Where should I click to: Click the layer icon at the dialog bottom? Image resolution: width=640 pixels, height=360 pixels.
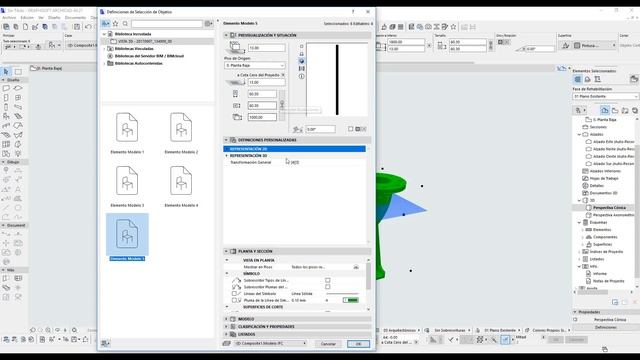coord(227,344)
